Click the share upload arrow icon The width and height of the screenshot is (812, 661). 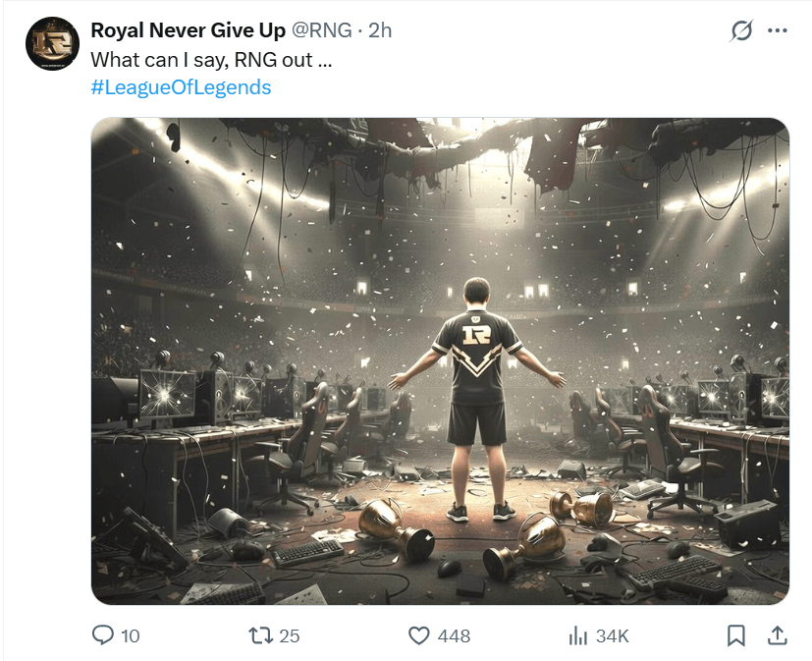click(776, 636)
